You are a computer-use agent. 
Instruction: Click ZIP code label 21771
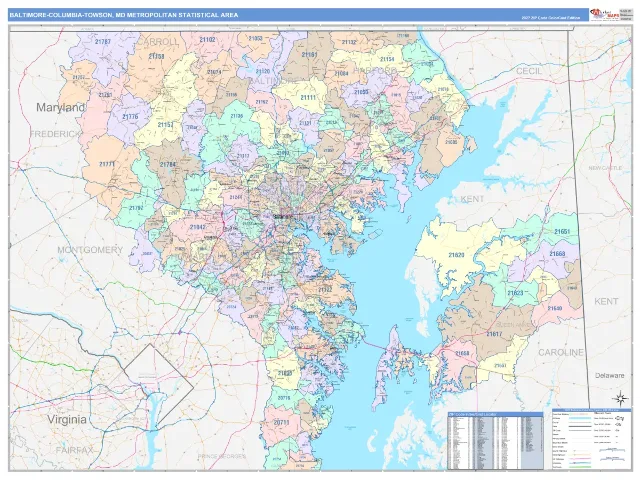click(107, 164)
